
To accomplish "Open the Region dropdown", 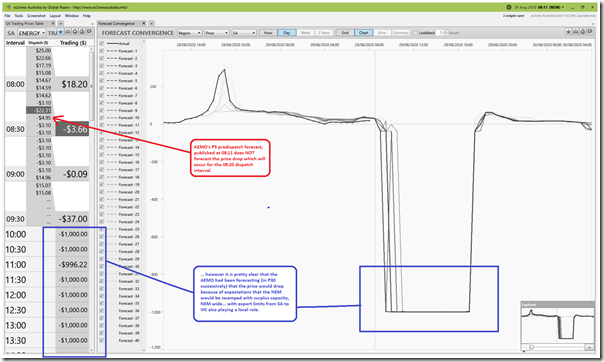I will point(189,33).
